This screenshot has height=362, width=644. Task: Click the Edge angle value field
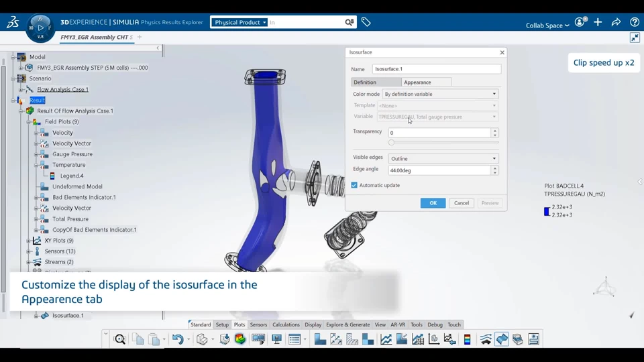point(439,170)
